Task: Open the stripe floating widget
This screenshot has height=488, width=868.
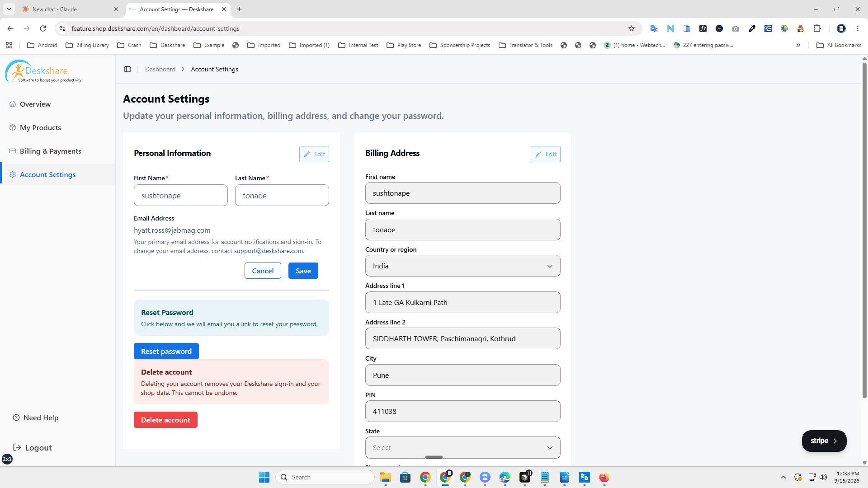Action: [x=824, y=441]
